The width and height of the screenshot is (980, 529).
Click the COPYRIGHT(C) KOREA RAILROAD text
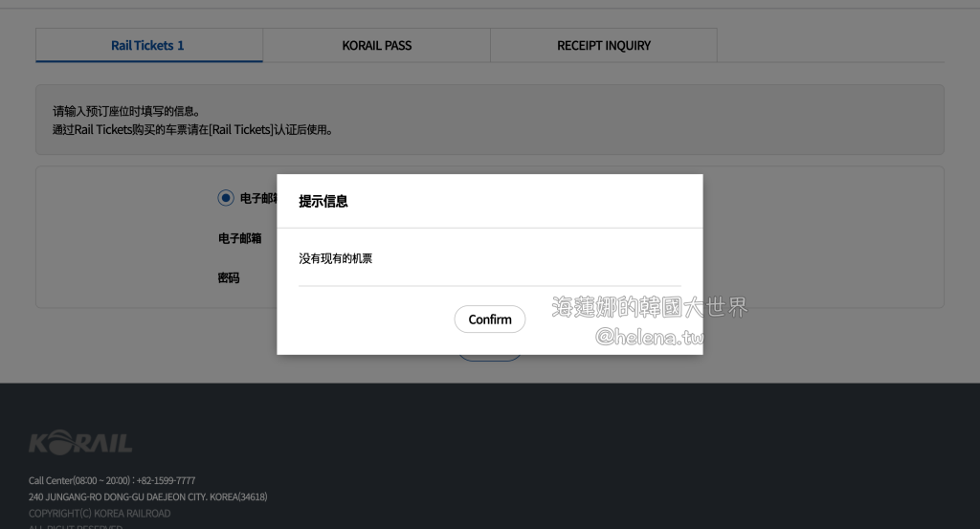click(x=100, y=514)
